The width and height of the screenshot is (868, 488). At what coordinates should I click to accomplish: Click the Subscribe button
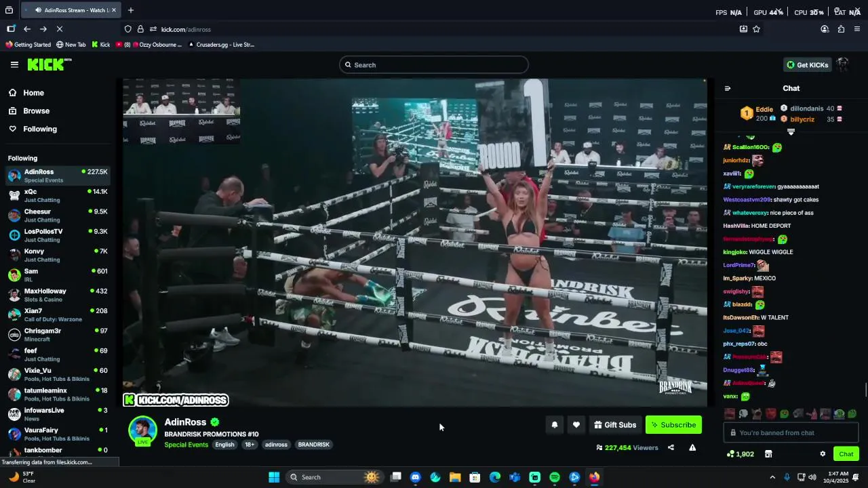tap(673, 425)
